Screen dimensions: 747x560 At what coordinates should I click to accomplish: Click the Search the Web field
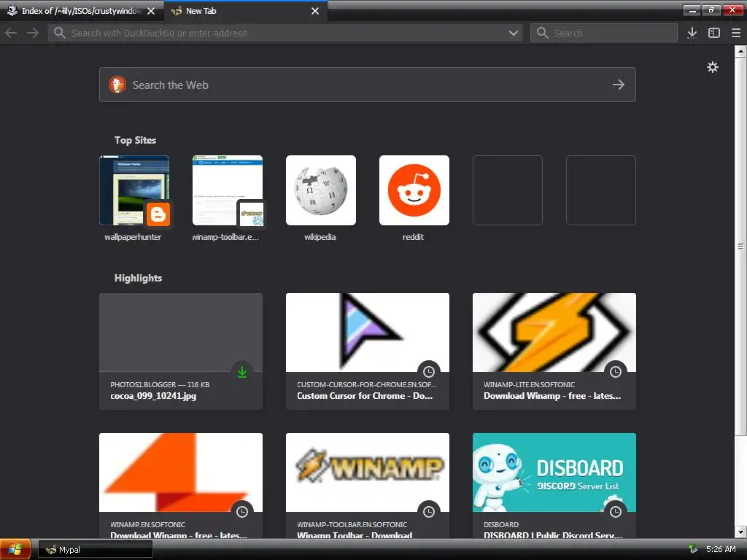point(368,85)
